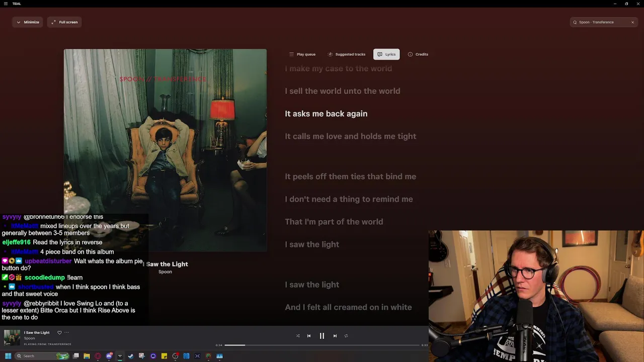This screenshot has height=362, width=644.
Task: Open the Playing from: Transference link
Action: coord(47,344)
